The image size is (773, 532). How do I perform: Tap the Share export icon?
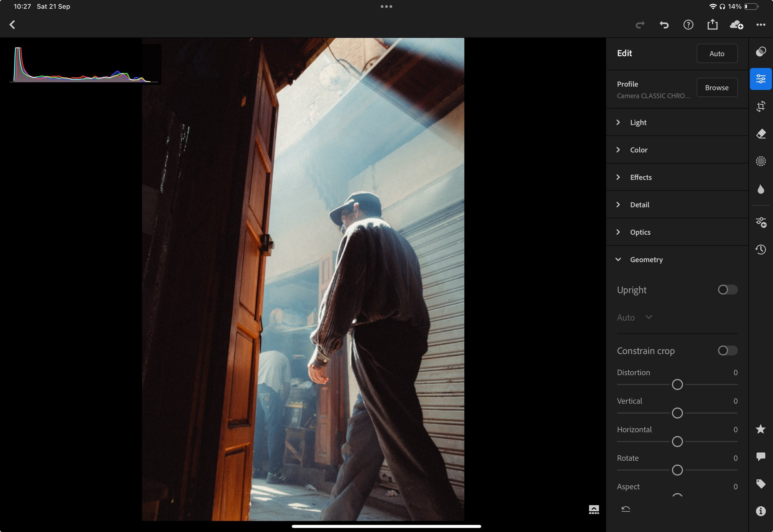coord(712,25)
